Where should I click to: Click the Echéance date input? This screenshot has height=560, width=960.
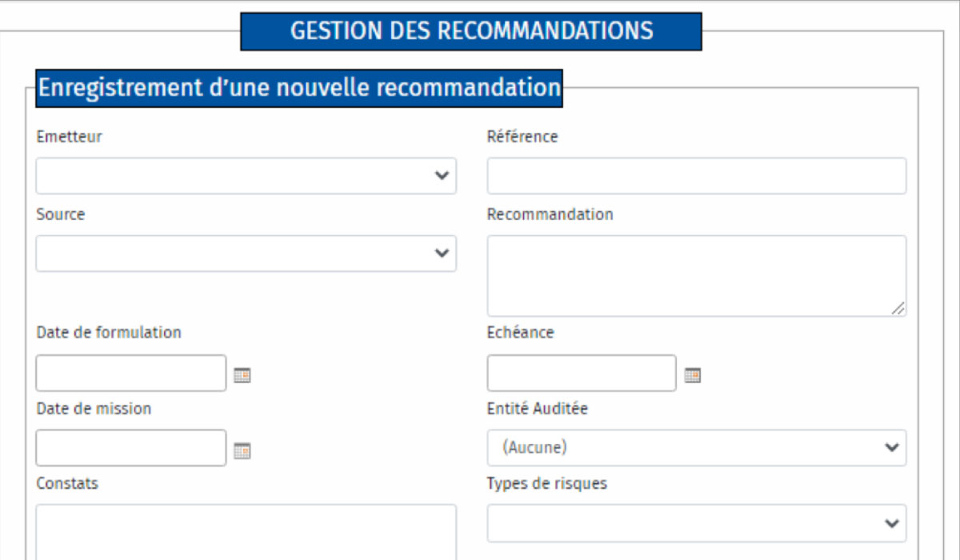click(x=582, y=374)
